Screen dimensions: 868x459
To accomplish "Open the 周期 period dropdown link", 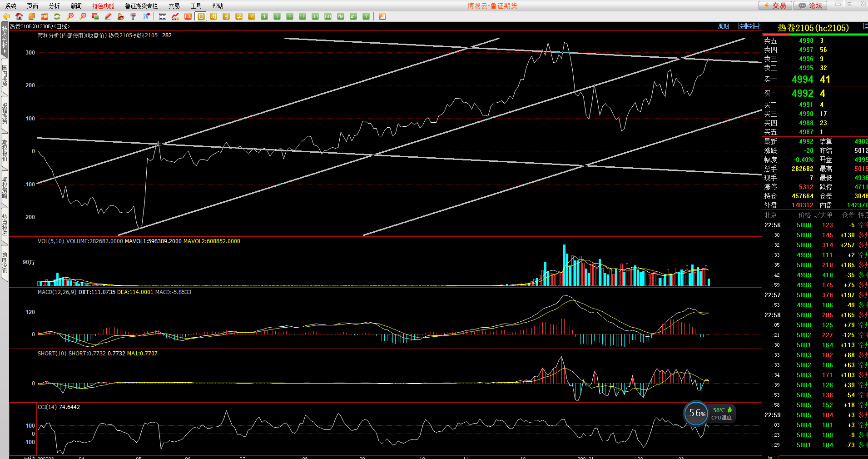I will tap(723, 26).
